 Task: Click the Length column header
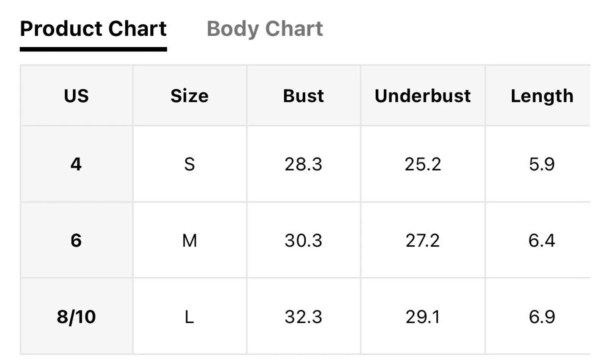542,96
